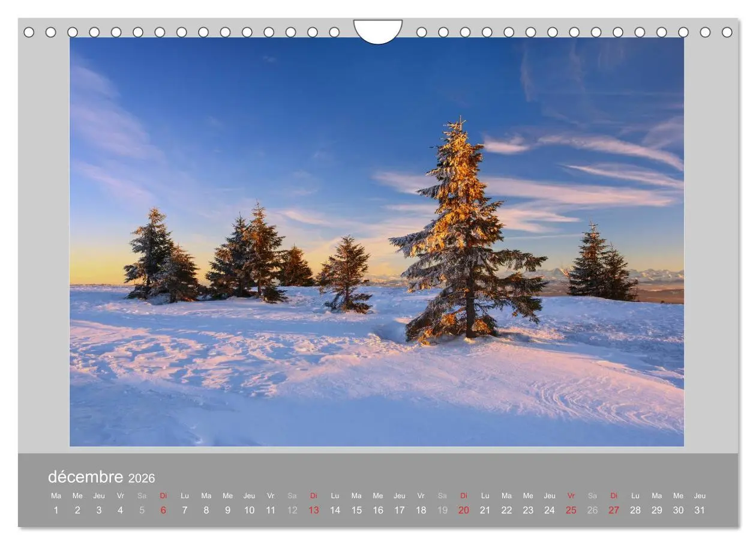Select the greyed Saturday date 5

[142, 510]
